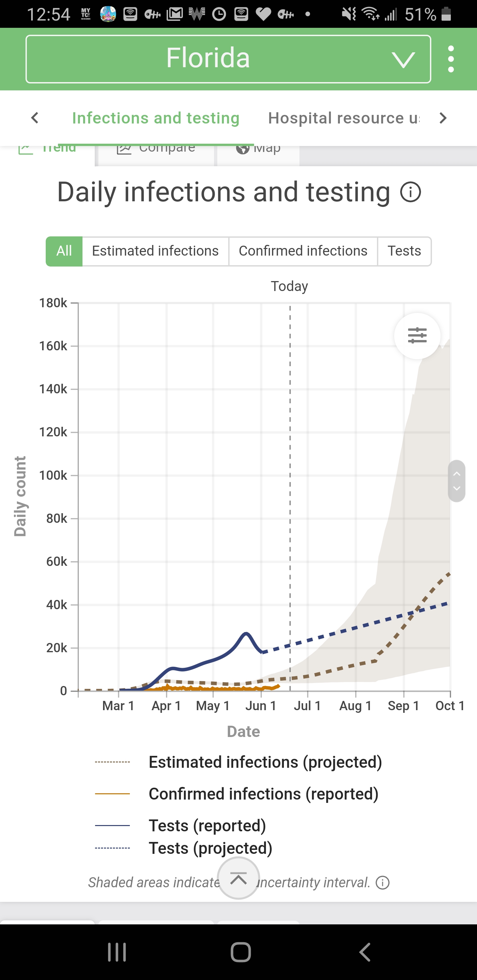
Task: Toggle Estimated infections (projected) legend entry
Action: [x=265, y=762]
